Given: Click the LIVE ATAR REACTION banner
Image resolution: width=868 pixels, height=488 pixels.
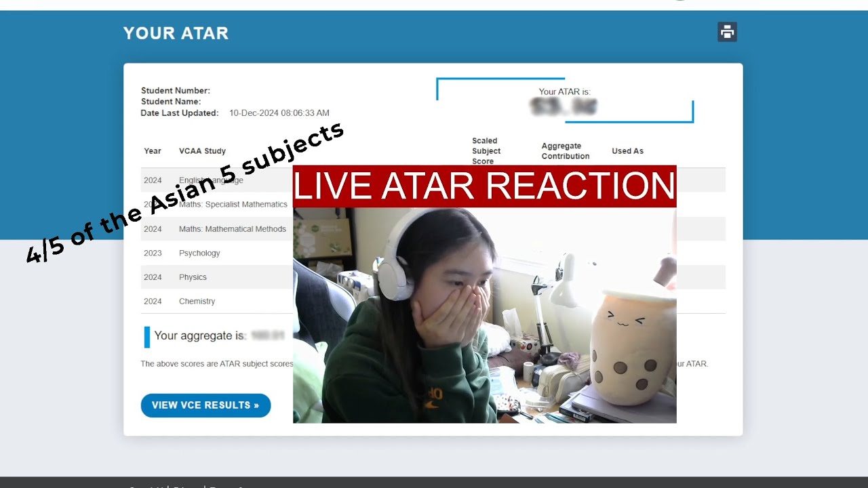Looking at the screenshot, I should [x=485, y=186].
